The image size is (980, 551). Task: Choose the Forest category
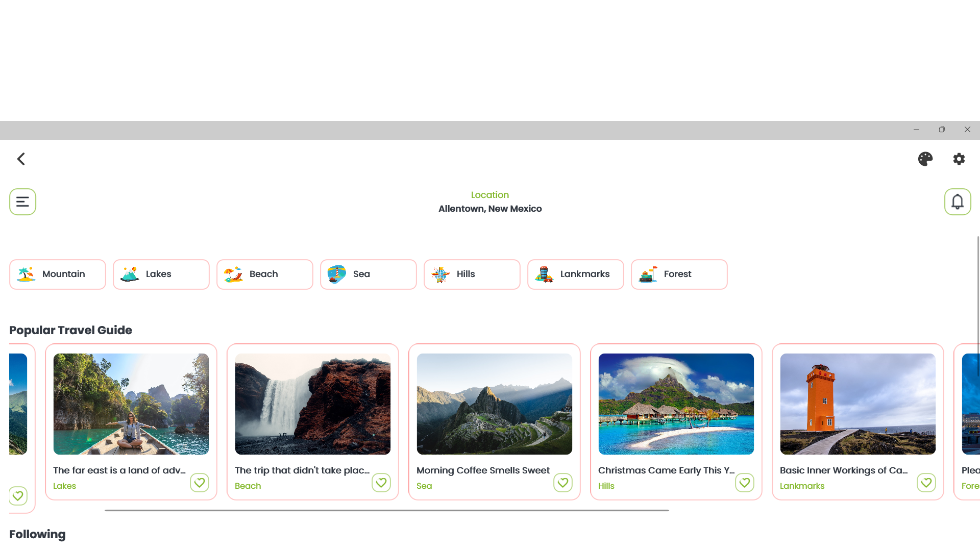click(x=679, y=274)
